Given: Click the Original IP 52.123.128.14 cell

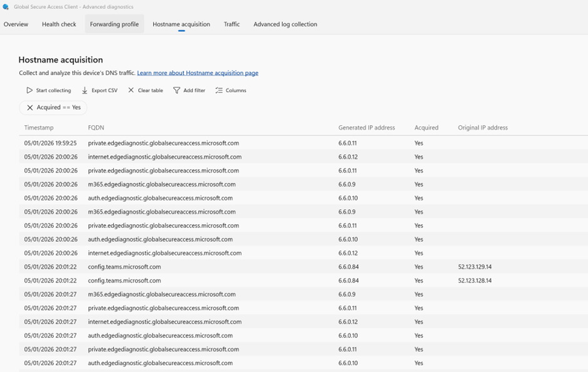Looking at the screenshot, I should pos(475,281).
